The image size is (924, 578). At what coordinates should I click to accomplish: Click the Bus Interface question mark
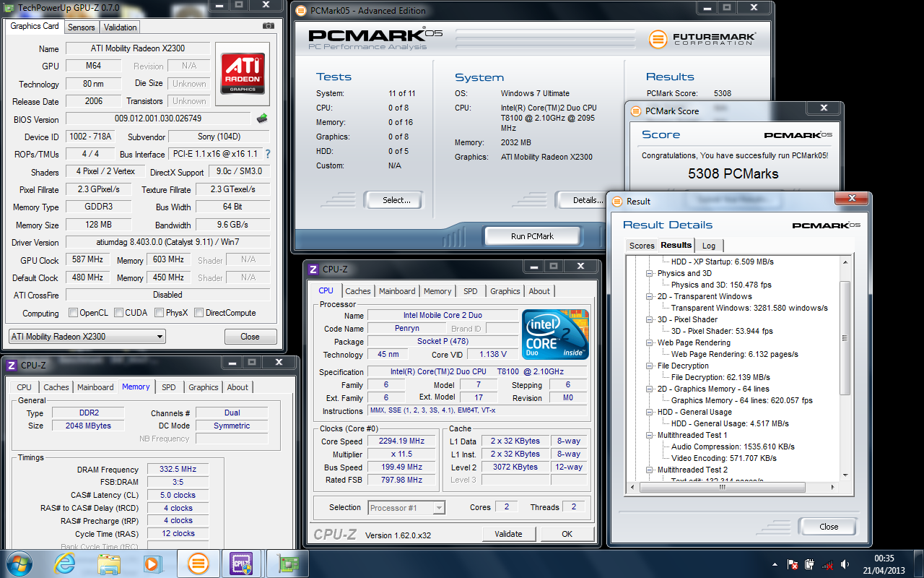268,154
